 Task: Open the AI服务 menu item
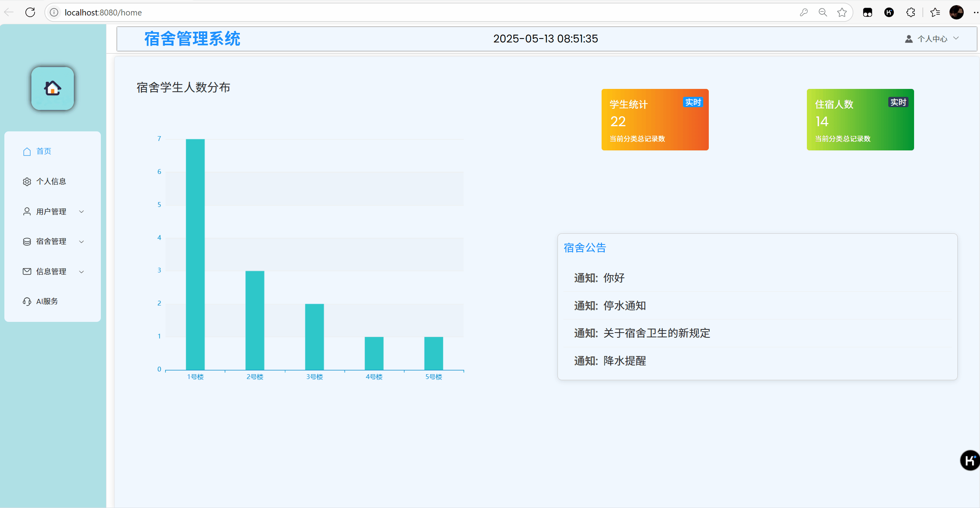coord(47,301)
